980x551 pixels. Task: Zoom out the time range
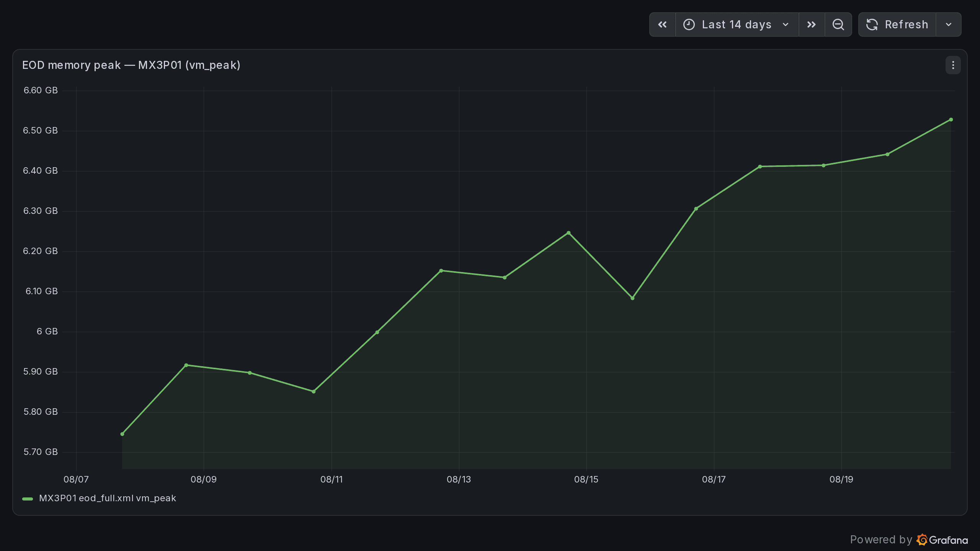tap(838, 24)
